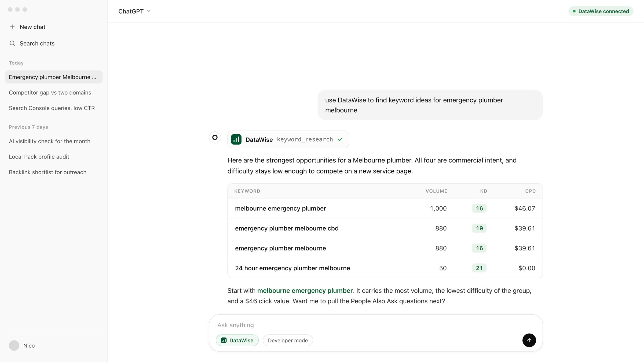Send message with the arrow button
644x362 pixels.
click(529, 340)
